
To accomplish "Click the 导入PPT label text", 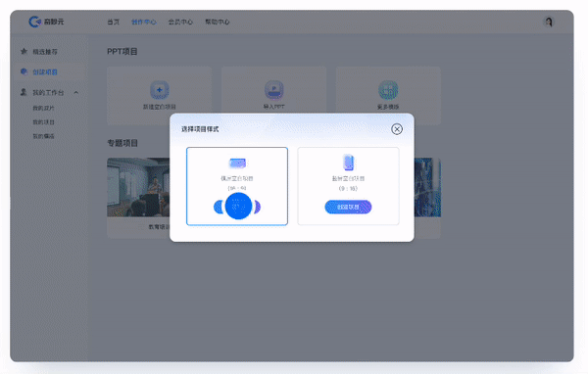I will point(274,107).
